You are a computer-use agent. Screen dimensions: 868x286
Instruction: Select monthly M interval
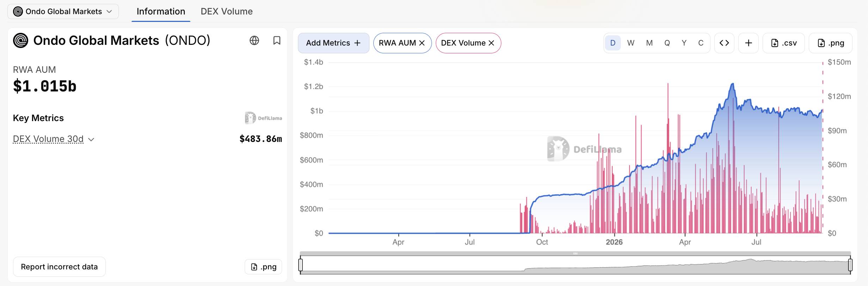pos(649,43)
